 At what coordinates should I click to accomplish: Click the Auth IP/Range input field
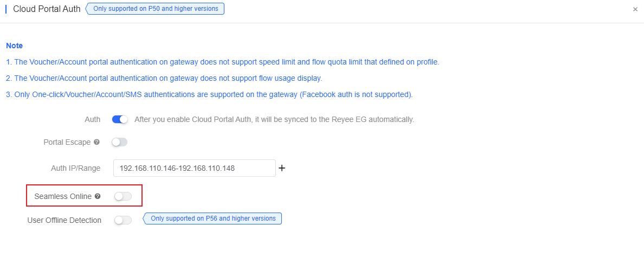pos(194,168)
